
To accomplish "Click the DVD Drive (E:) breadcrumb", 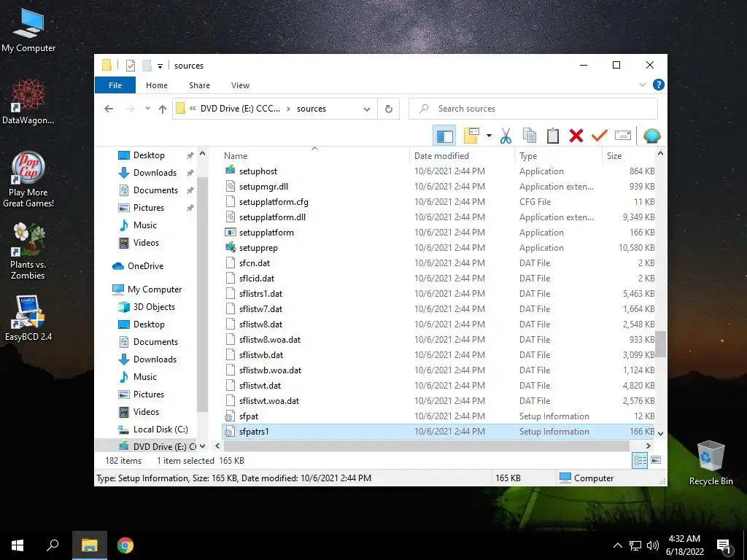I will coord(240,109).
